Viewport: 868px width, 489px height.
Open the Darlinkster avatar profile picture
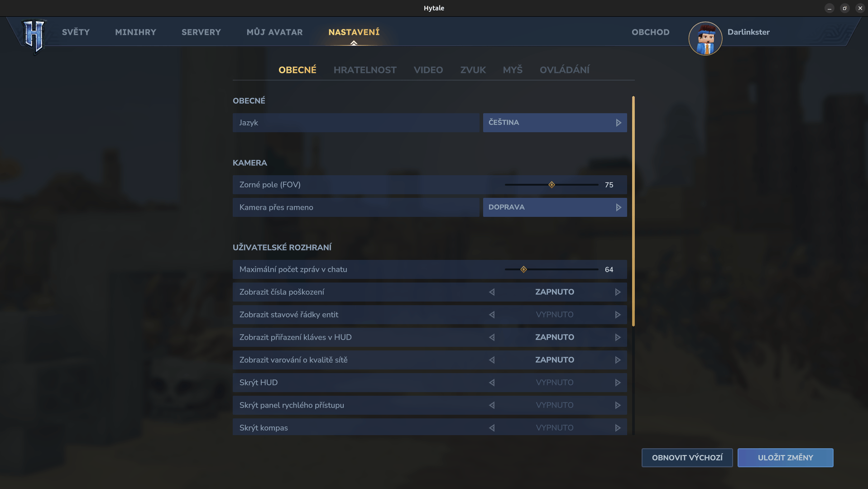coord(705,38)
